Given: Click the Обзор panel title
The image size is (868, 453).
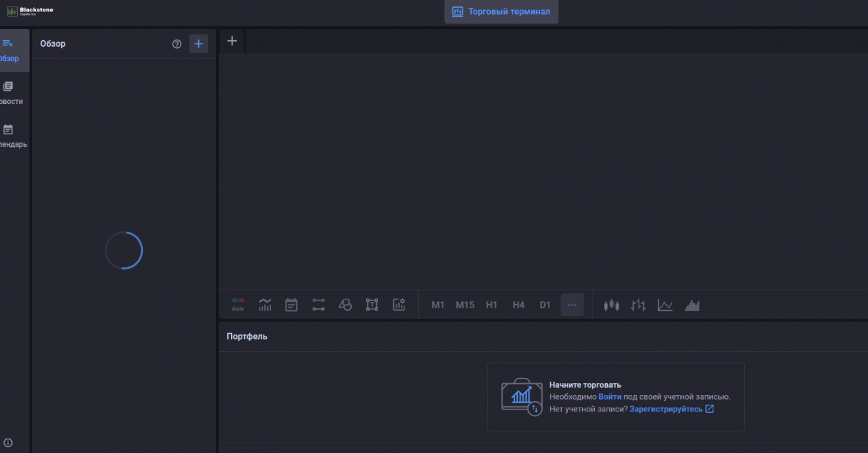Looking at the screenshot, I should click(x=53, y=44).
